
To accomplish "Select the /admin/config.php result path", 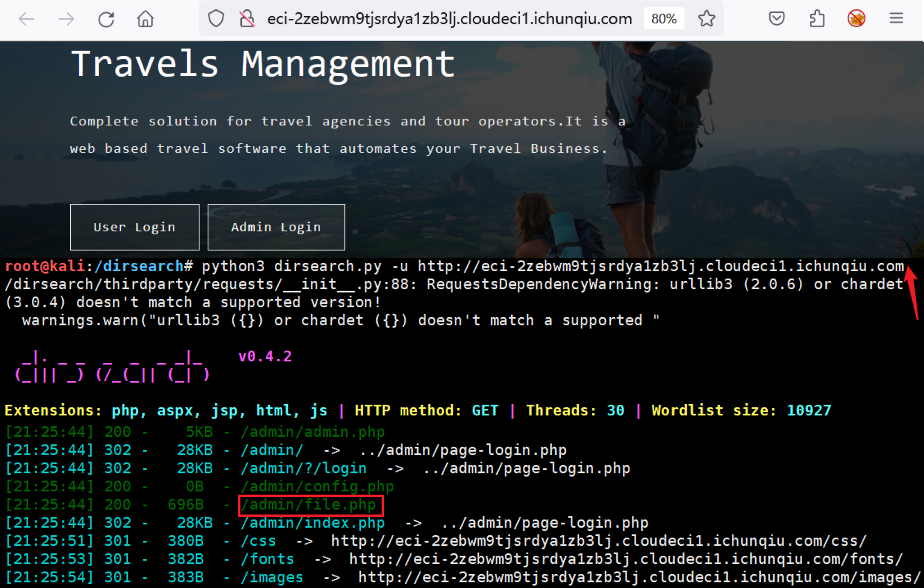I will (317, 487).
